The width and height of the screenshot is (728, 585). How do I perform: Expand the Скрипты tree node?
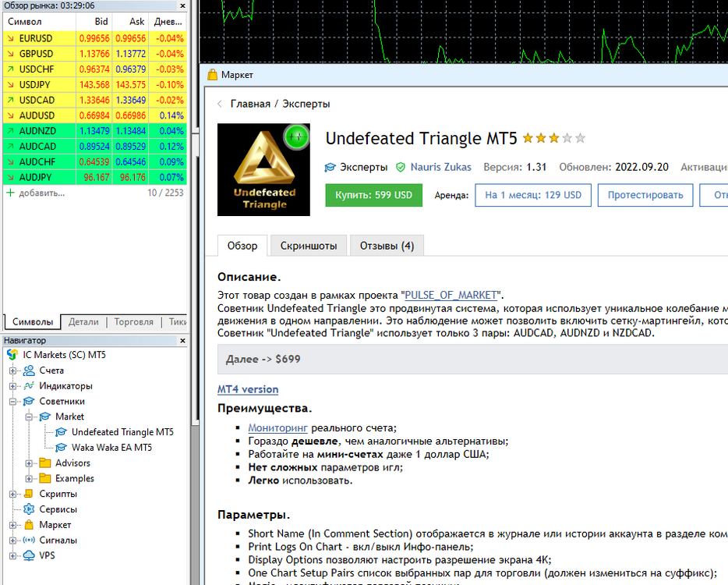pyautogui.click(x=12, y=494)
